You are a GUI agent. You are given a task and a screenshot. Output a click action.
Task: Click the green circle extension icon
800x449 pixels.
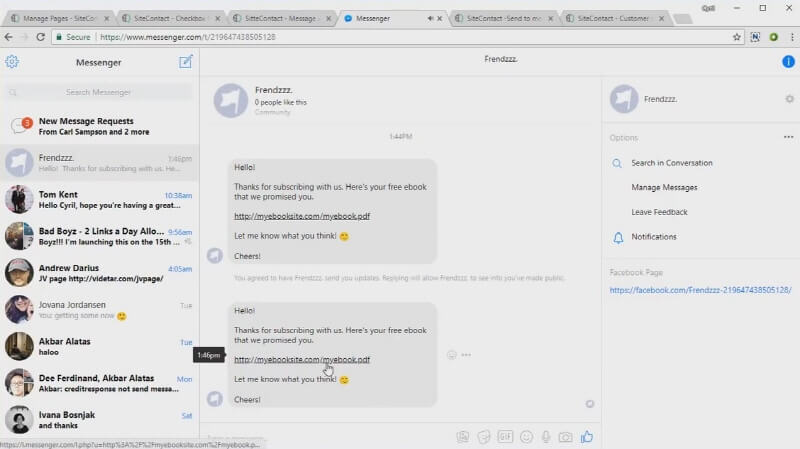pos(773,37)
